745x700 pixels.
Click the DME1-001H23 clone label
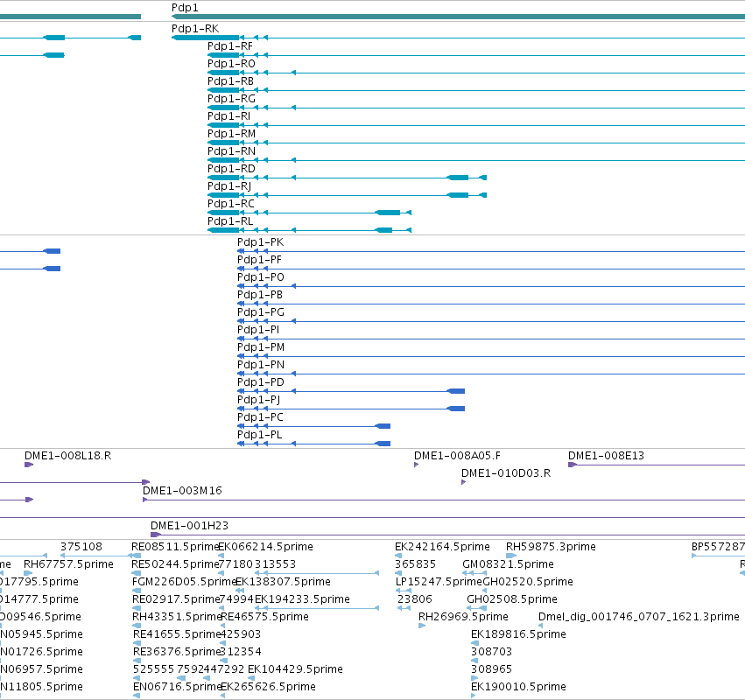pyautogui.click(x=190, y=526)
